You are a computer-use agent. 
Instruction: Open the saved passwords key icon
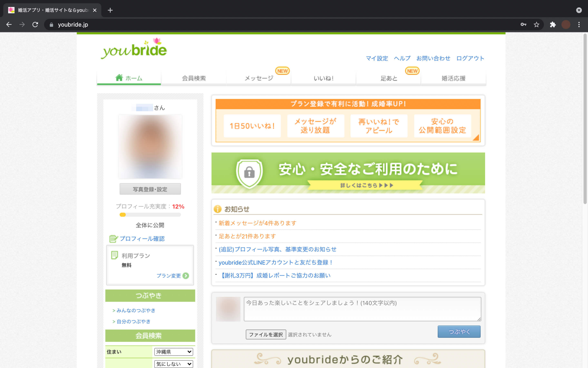[x=523, y=25]
